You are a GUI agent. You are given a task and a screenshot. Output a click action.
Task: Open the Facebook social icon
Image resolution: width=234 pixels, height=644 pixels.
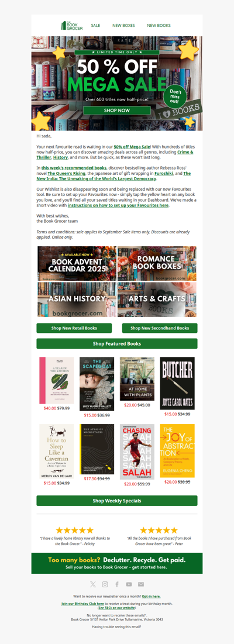pyautogui.click(x=117, y=584)
